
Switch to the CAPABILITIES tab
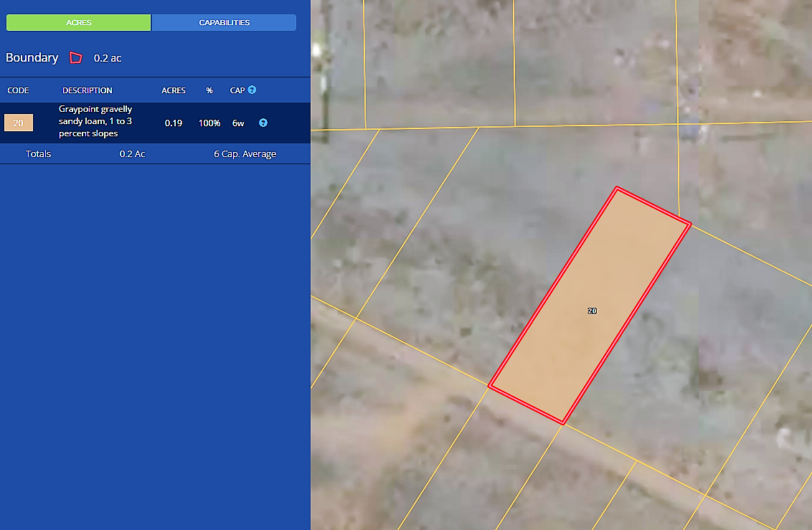point(224,23)
